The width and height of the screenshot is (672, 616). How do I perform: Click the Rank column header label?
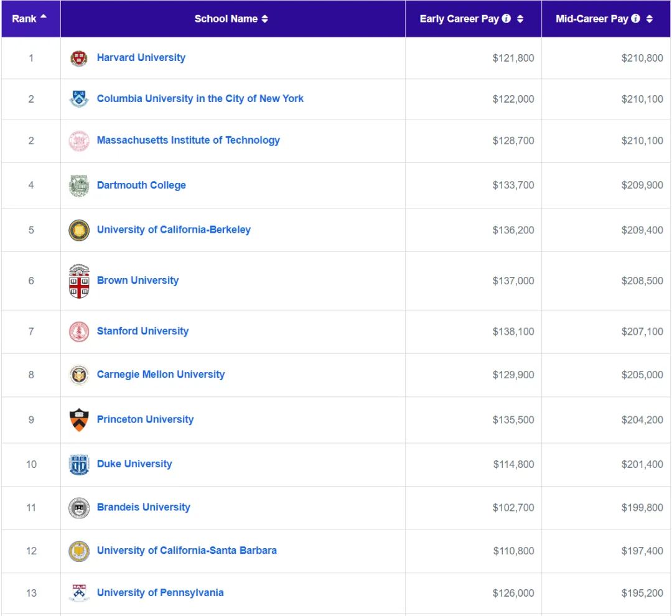(24, 19)
